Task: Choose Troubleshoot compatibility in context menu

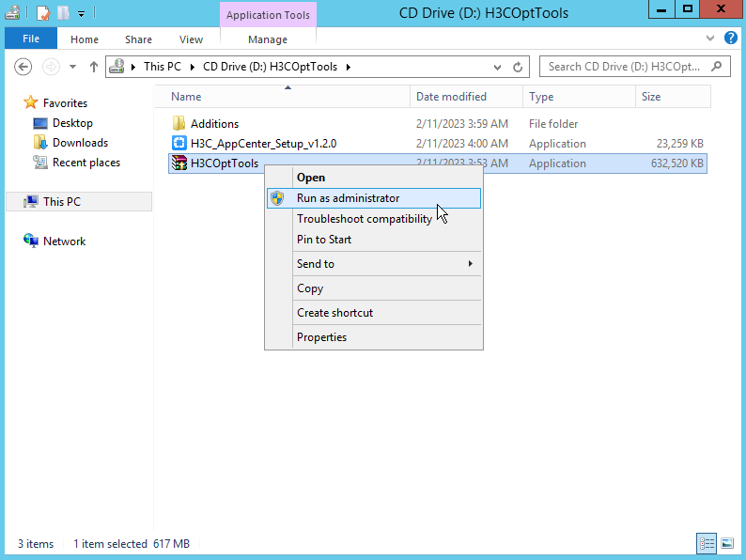Action: tap(374, 219)
